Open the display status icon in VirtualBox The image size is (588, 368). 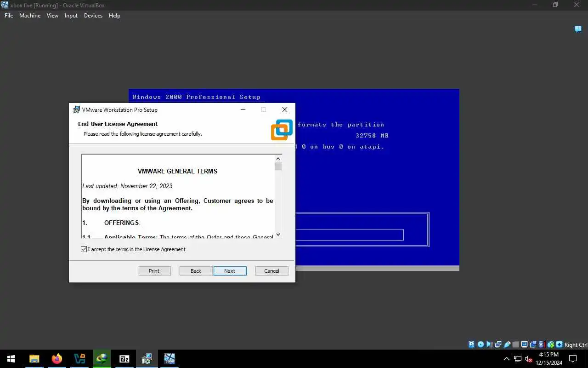coord(524,345)
